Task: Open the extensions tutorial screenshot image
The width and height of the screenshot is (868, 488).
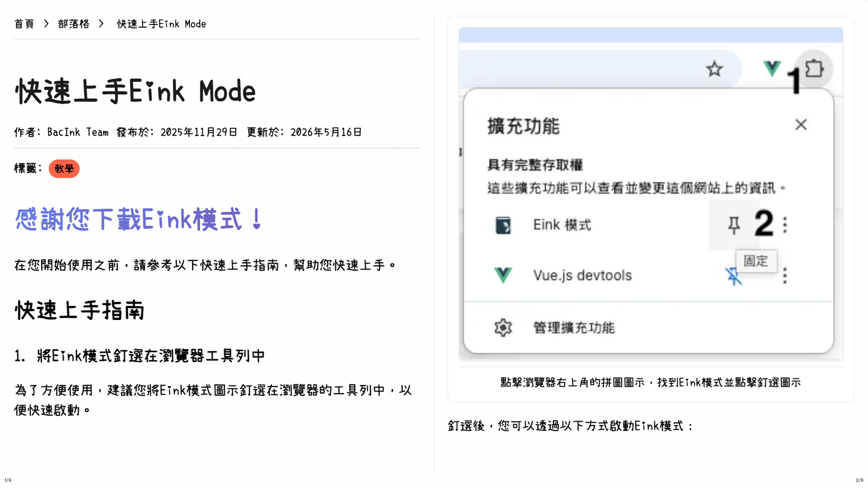Action: (x=651, y=194)
